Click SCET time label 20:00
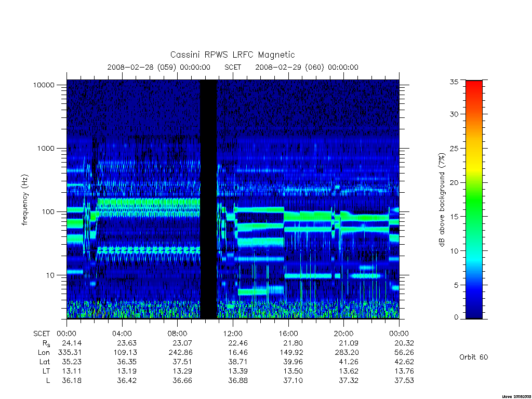This screenshot has height=399, width=532. click(343, 334)
